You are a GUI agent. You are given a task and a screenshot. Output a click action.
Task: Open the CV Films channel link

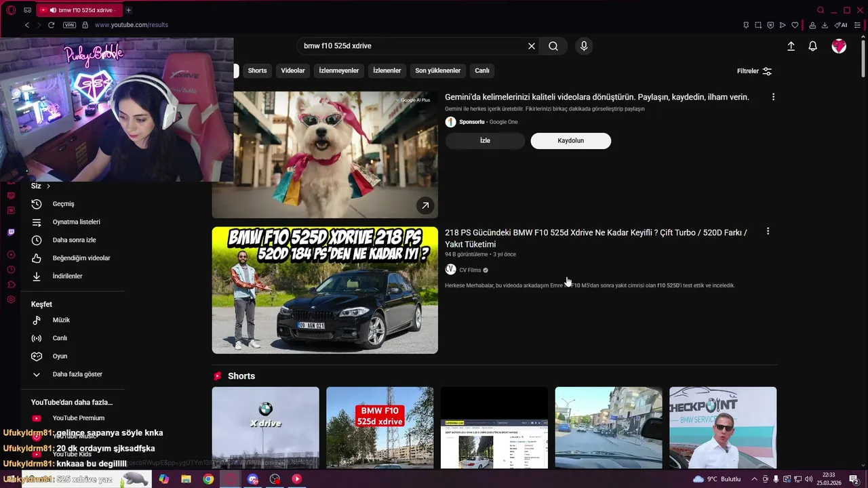pyautogui.click(x=470, y=270)
